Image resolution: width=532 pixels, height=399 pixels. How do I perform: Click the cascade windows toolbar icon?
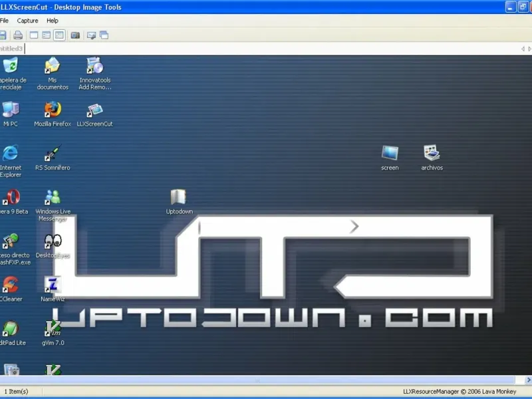pyautogui.click(x=104, y=35)
